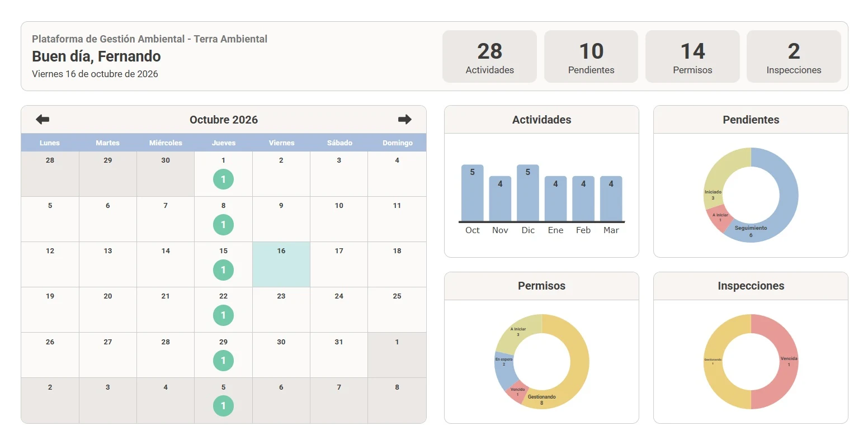The width and height of the screenshot is (868, 445).
Task: Open the green event badge on October 15
Action: [x=223, y=270]
